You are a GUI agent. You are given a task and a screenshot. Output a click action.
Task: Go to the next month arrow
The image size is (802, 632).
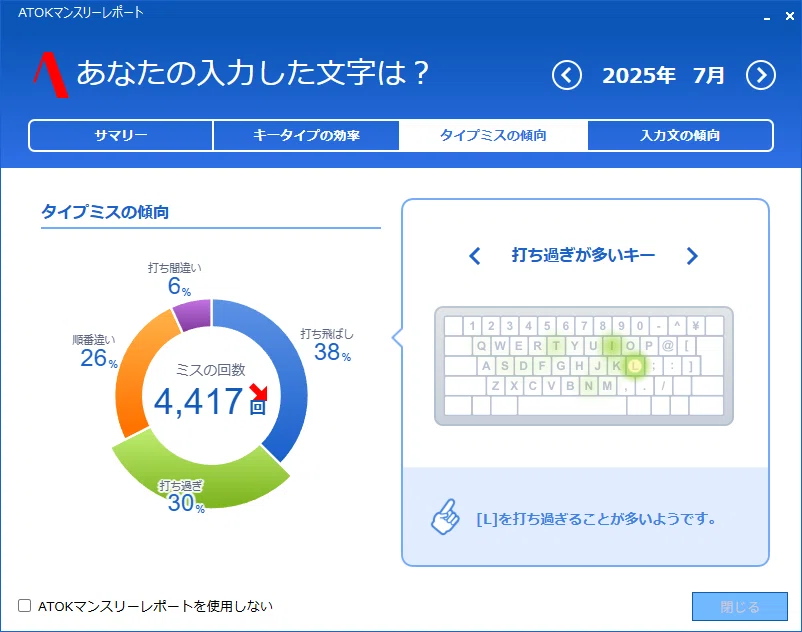(x=761, y=76)
